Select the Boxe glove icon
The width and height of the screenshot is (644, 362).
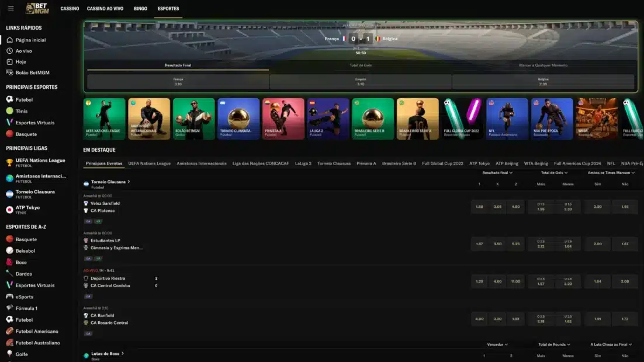tap(9, 262)
